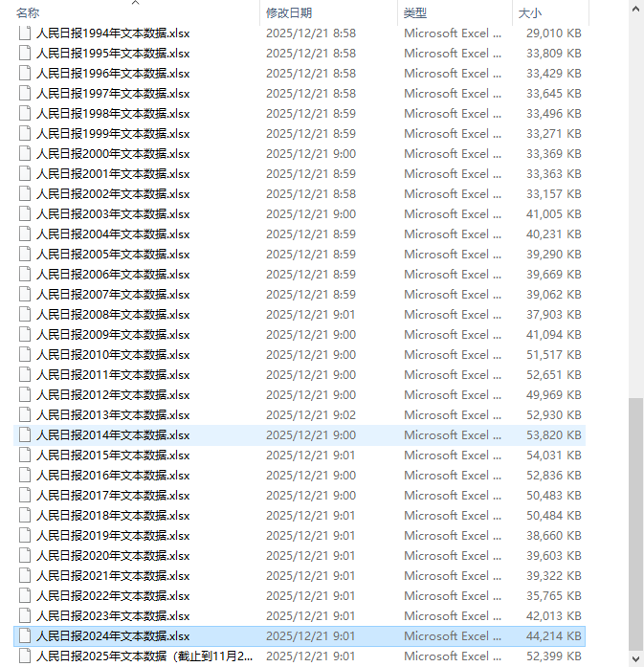Click size value 50,484 KB
The width and height of the screenshot is (644, 667).
click(x=553, y=516)
